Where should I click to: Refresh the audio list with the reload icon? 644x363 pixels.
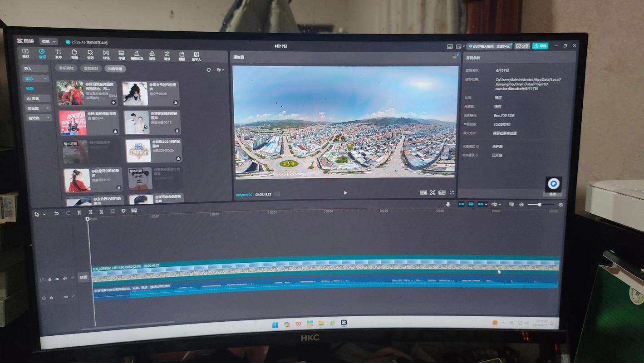pos(209,70)
